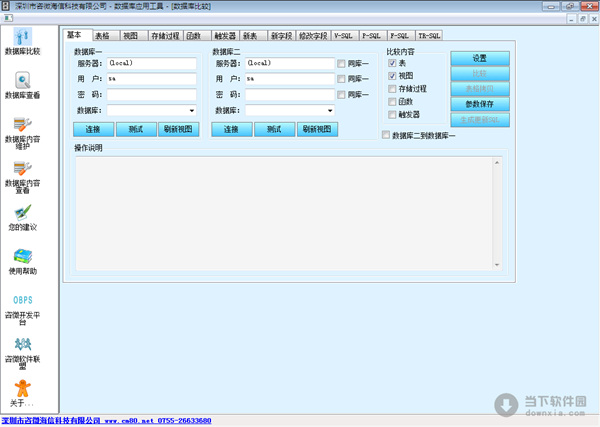600x427 pixels.
Task: Click the 关于 orange figure icon
Action: tap(23, 388)
